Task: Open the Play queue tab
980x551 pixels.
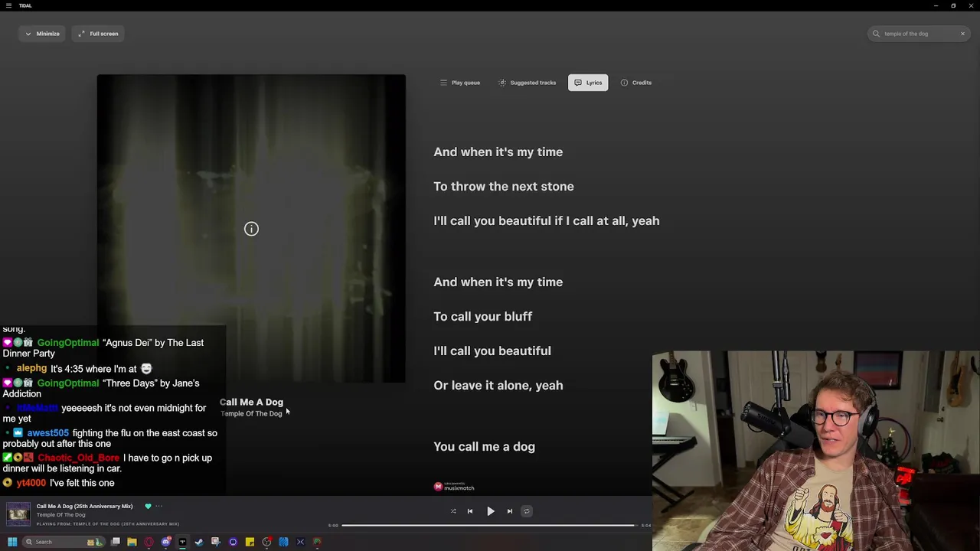Action: pyautogui.click(x=460, y=83)
